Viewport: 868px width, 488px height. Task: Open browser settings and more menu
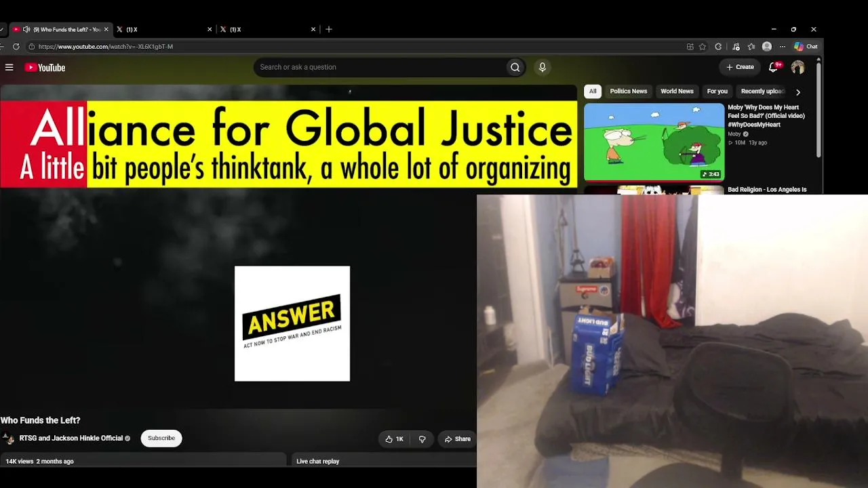click(782, 47)
